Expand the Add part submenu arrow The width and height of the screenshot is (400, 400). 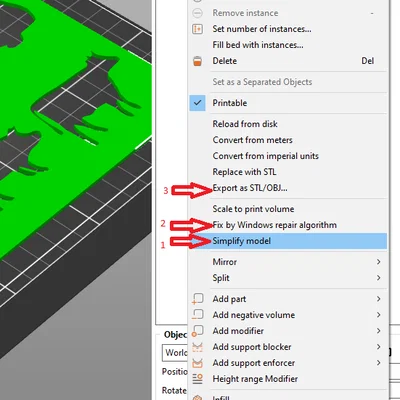pyautogui.click(x=378, y=299)
